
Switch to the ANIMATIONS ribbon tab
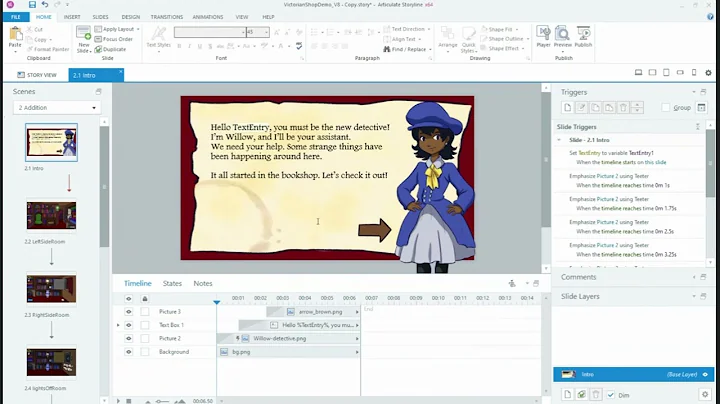click(x=208, y=17)
